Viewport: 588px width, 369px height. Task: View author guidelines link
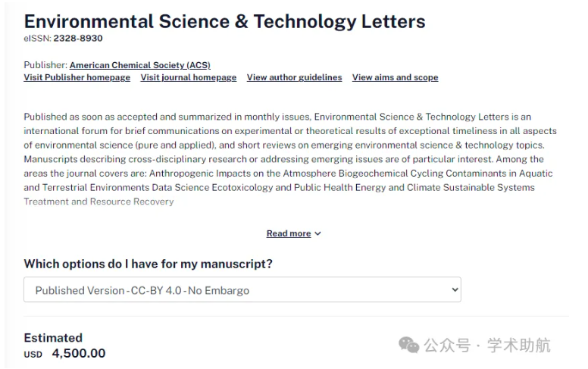click(294, 77)
